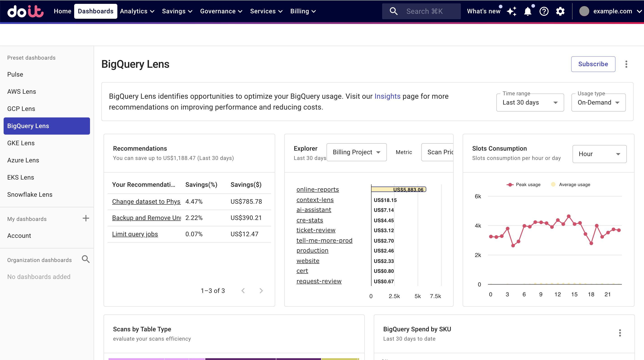Expand the Billing menu
Screen dimensions: 644x360
(303, 11)
